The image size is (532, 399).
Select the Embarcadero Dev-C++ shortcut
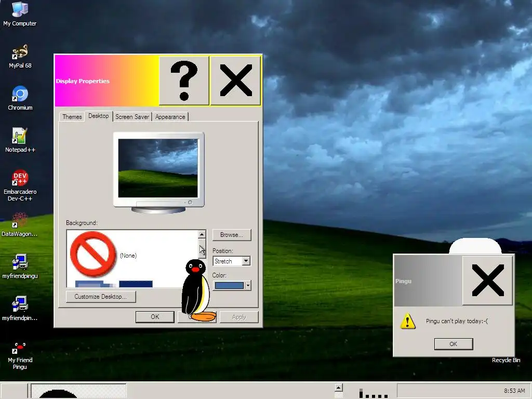pyautogui.click(x=20, y=185)
